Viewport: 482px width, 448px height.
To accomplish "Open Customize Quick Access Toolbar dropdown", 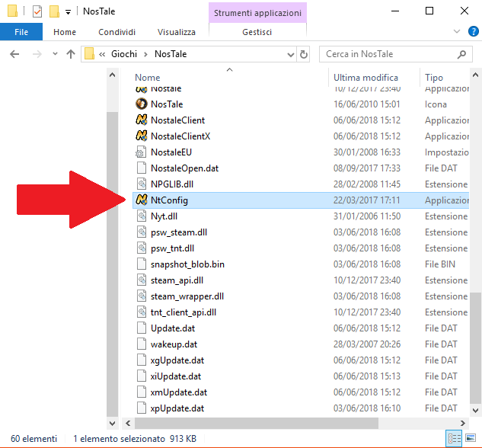I will tap(68, 12).
